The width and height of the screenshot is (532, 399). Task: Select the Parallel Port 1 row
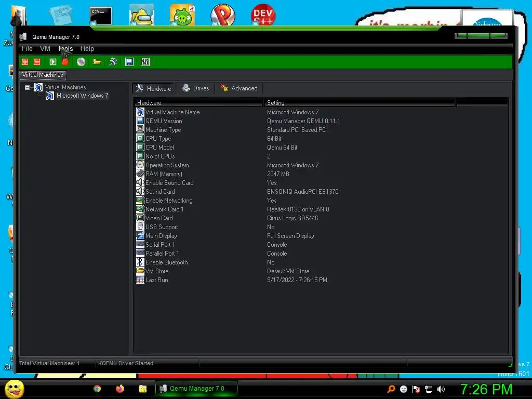pos(321,253)
